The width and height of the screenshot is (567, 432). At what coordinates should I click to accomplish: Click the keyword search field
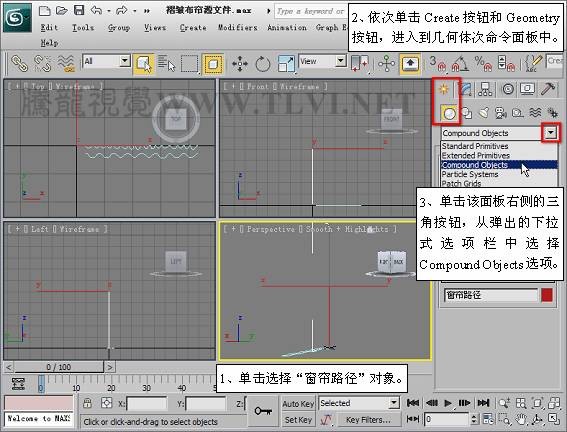coord(311,11)
